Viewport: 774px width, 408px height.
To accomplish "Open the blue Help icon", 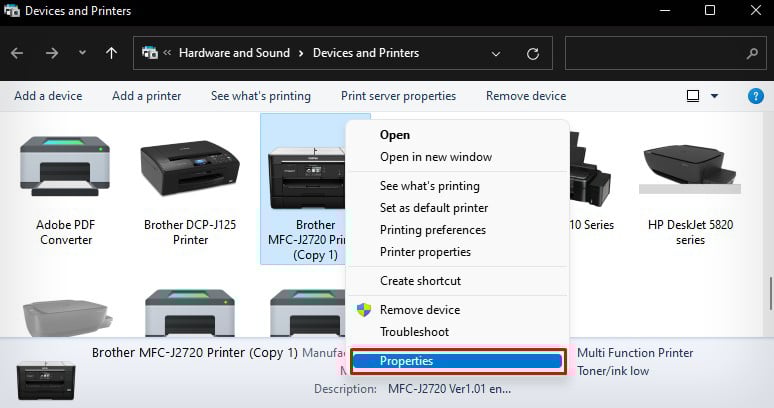I will 756,96.
